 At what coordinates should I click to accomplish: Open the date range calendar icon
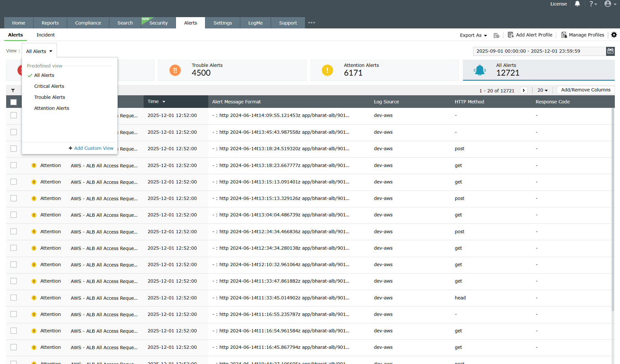pyautogui.click(x=610, y=51)
